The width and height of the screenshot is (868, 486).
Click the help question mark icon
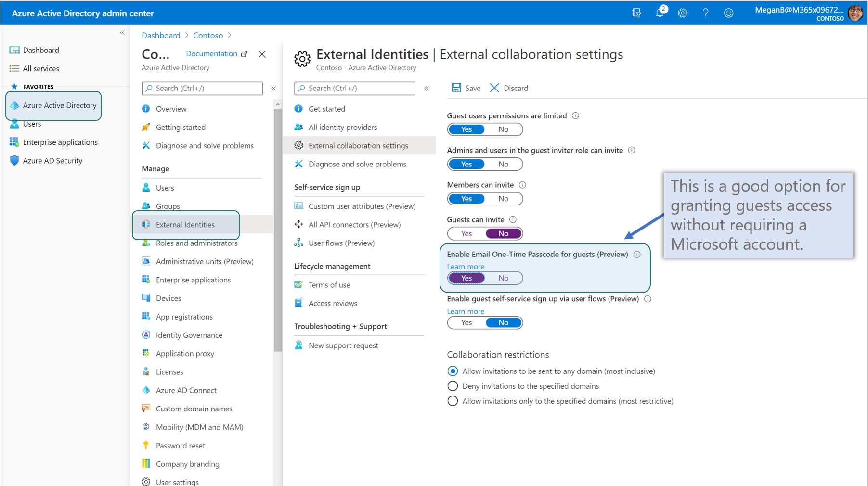(706, 13)
